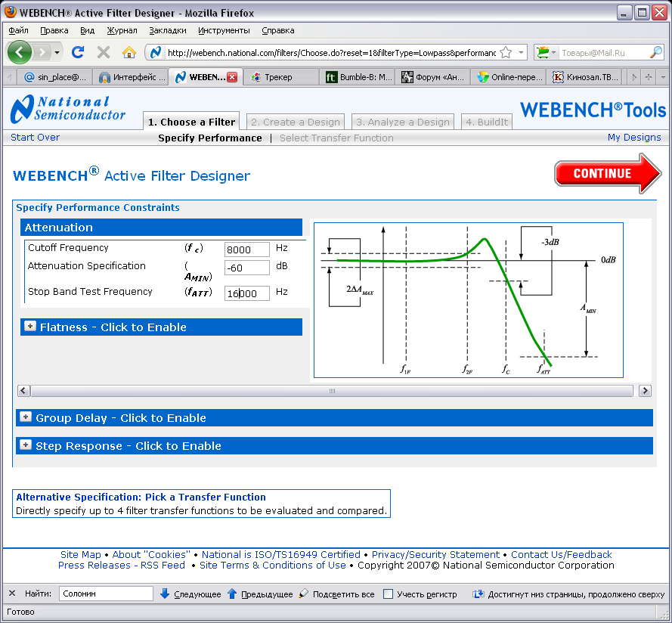
Task: Open the Site Map footer link
Action: click(81, 554)
